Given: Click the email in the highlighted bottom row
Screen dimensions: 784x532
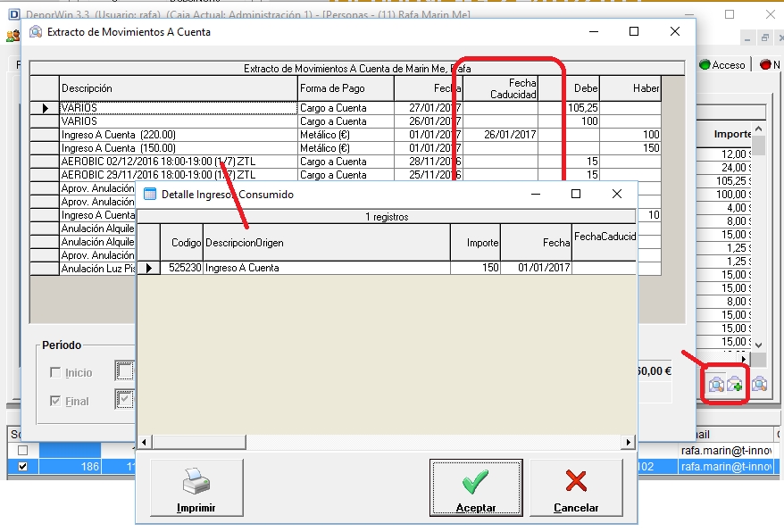Looking at the screenshot, I should pos(727,467).
